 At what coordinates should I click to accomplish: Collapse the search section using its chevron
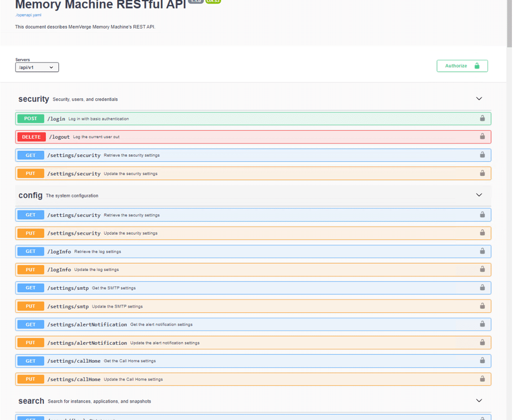coord(479,401)
